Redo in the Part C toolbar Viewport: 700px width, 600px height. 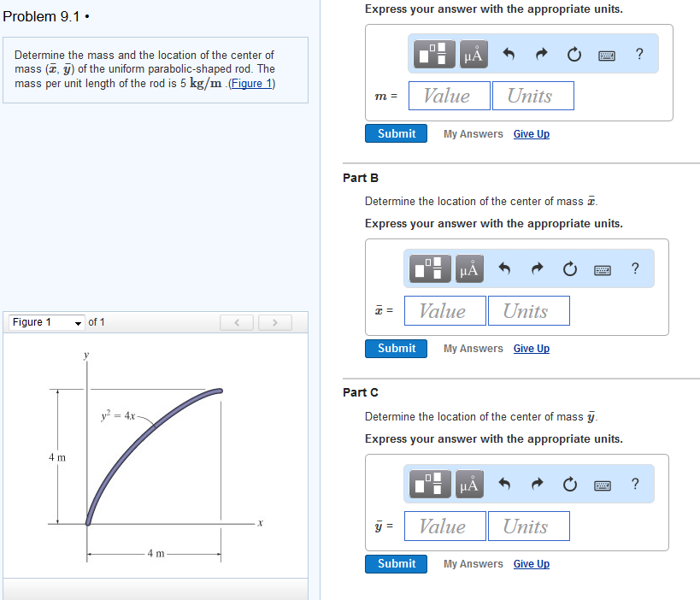point(538,484)
